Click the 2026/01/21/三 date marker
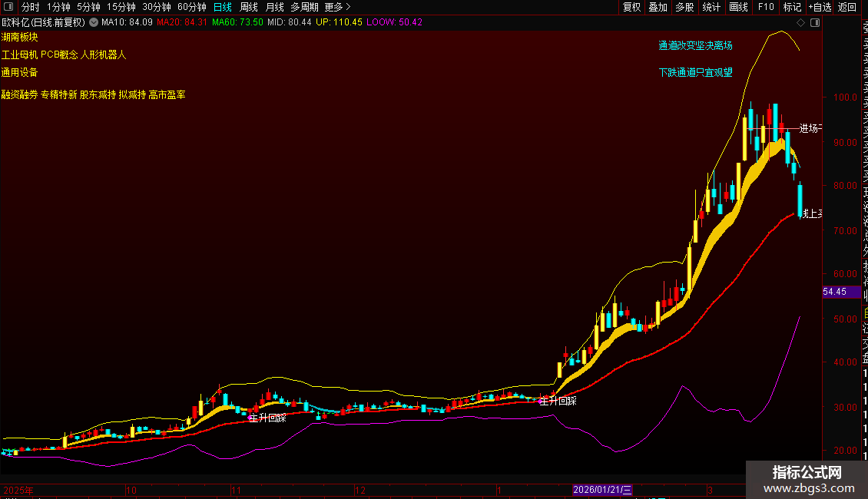The width and height of the screenshot is (868, 499). coord(601,490)
